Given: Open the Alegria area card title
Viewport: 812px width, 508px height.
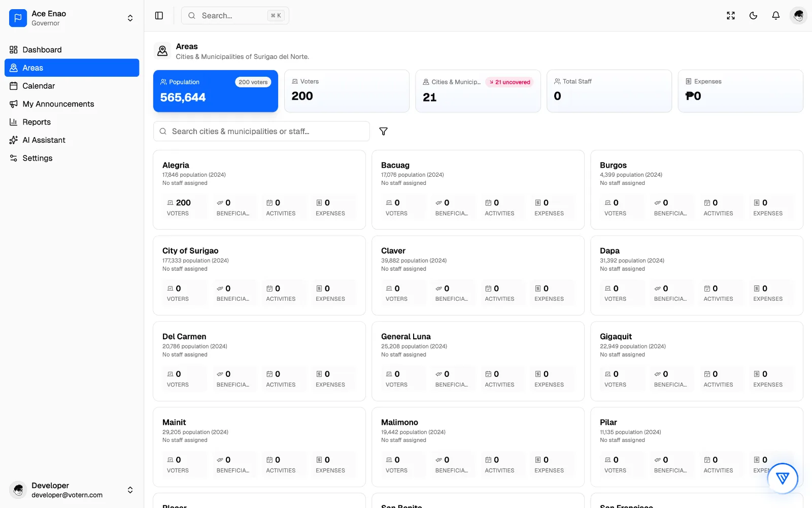Looking at the screenshot, I should 176,165.
